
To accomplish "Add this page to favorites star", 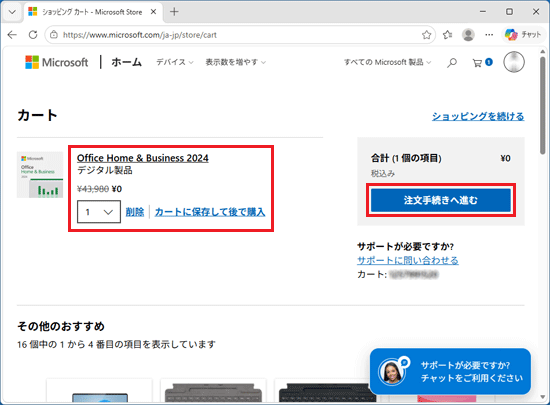I will [426, 35].
